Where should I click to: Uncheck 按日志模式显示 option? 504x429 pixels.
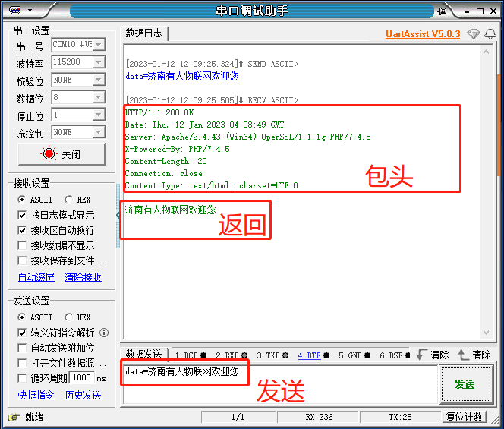[x=23, y=215]
